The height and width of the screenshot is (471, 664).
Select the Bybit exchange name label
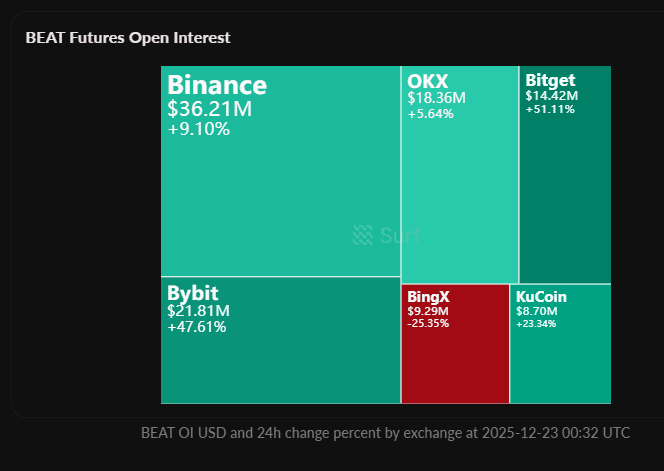tap(193, 293)
